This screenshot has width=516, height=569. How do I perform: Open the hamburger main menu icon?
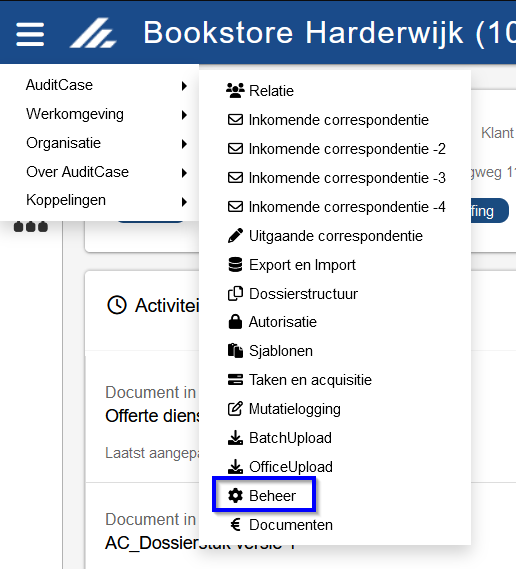[30, 34]
